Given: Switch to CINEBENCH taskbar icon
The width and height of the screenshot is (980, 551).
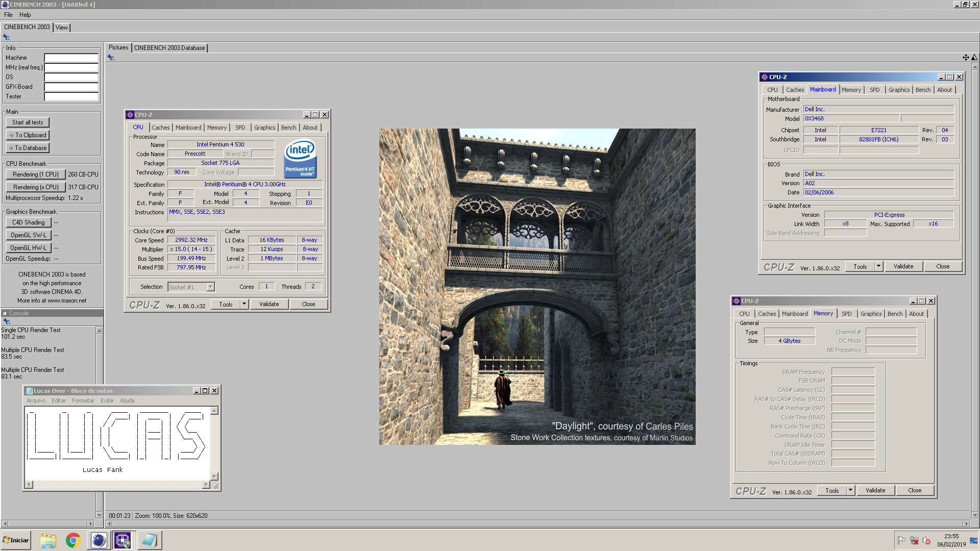Looking at the screenshot, I should click(99, 540).
